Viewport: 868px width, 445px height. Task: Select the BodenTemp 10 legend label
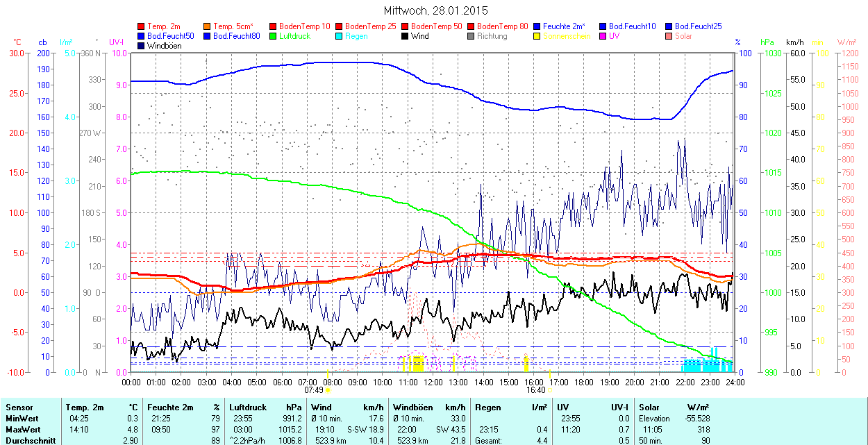(x=305, y=26)
